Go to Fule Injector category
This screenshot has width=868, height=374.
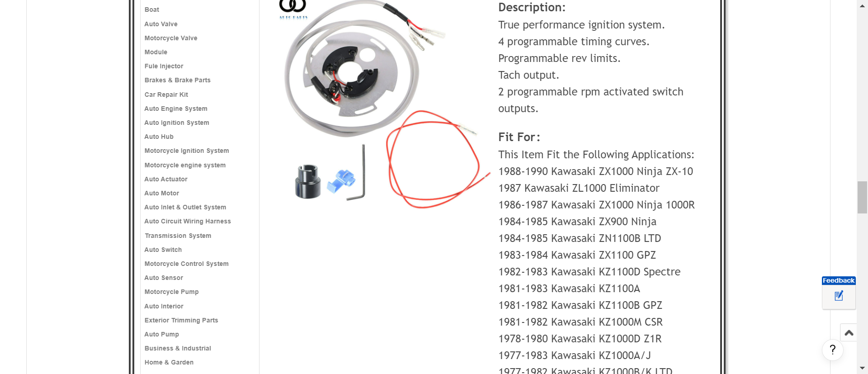coord(164,66)
